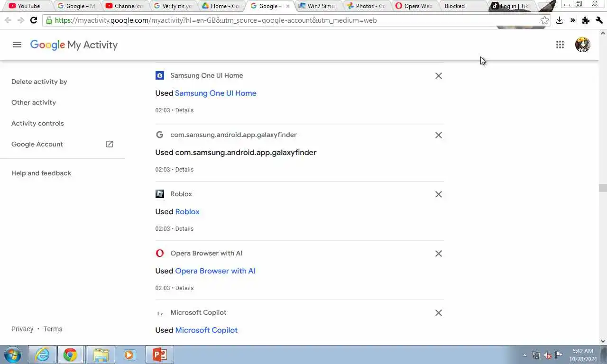Click the Microsoft Copilot app icon
This screenshot has height=364, width=607.
click(160, 312)
